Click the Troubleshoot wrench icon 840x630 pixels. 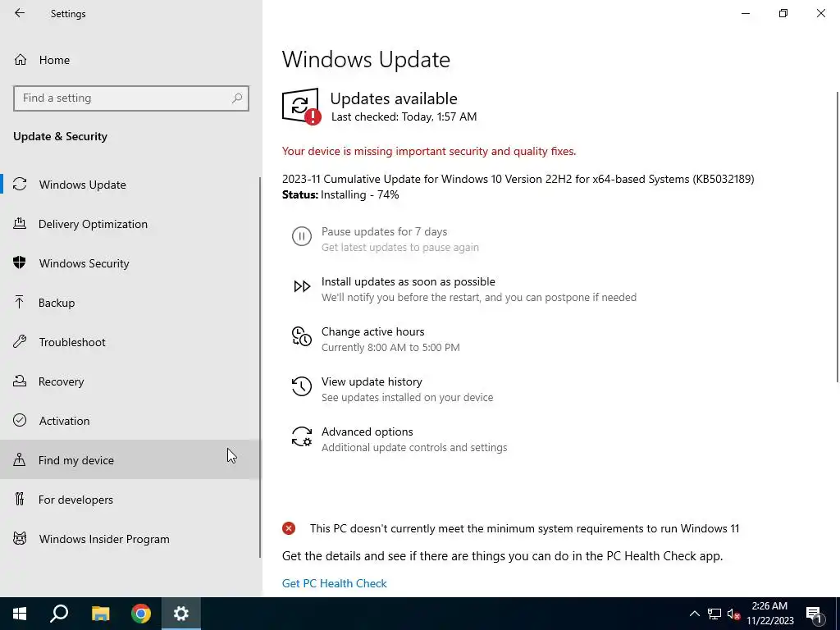(20, 342)
